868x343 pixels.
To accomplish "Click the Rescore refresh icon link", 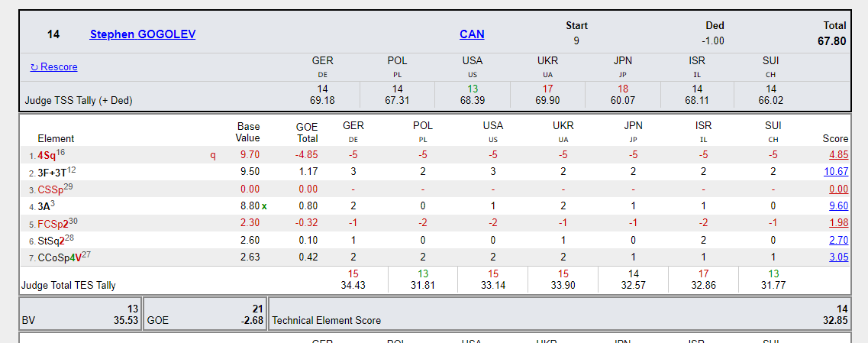I will coord(53,67).
